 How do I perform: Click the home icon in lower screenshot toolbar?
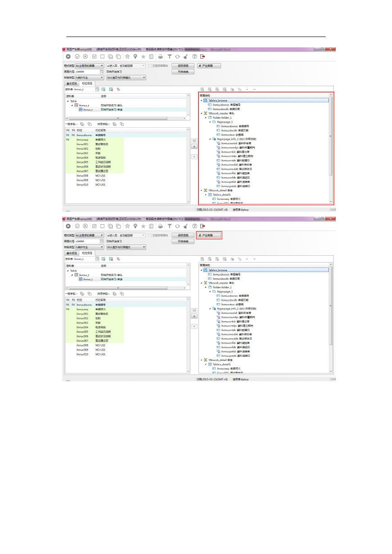click(x=128, y=226)
